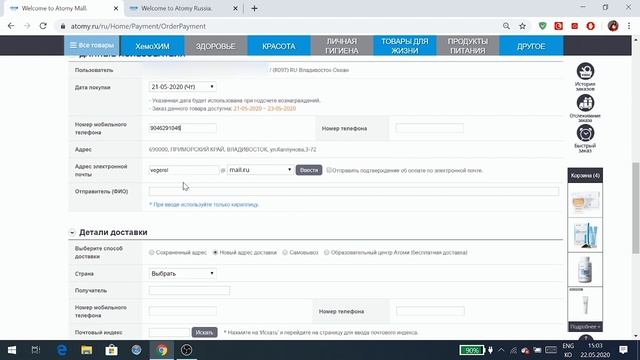Screen dimensions: 640x360
Task: Click the email username field
Action: (184, 170)
